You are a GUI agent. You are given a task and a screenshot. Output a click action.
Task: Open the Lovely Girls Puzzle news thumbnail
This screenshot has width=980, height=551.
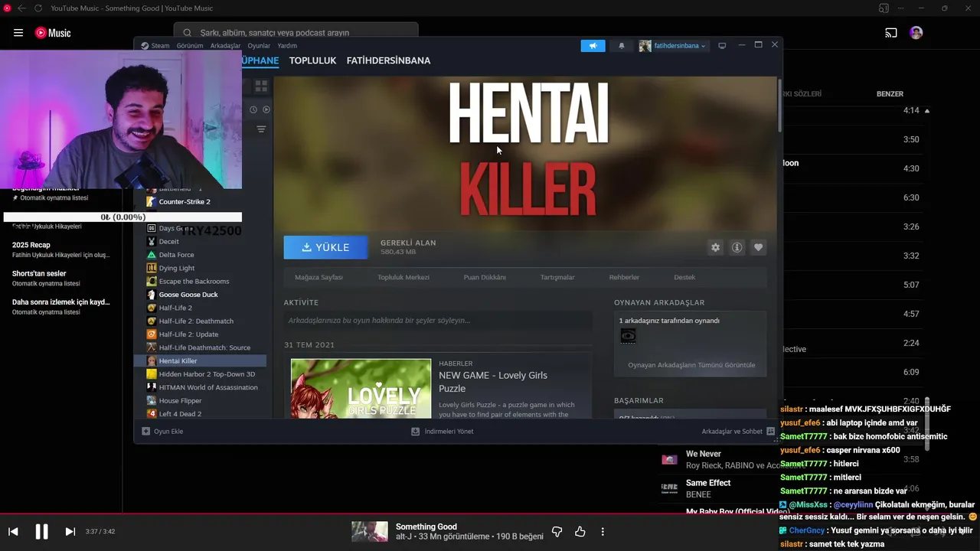[361, 389]
